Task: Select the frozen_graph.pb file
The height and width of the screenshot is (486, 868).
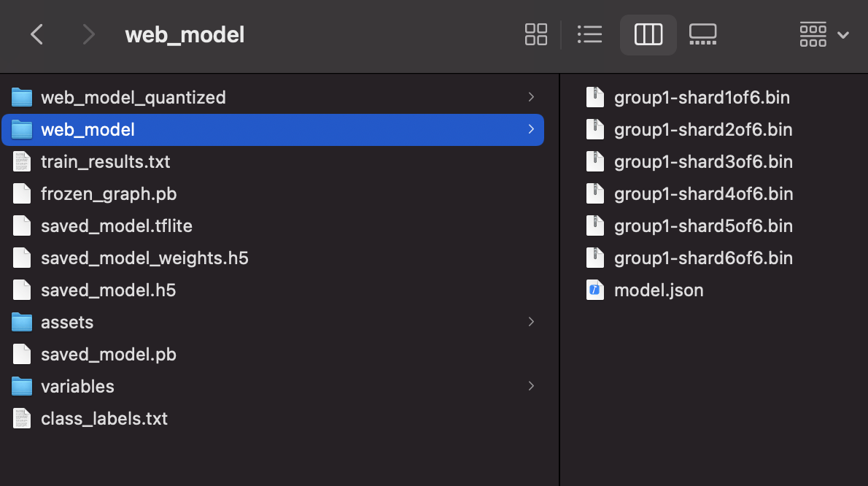Action: click(x=109, y=193)
